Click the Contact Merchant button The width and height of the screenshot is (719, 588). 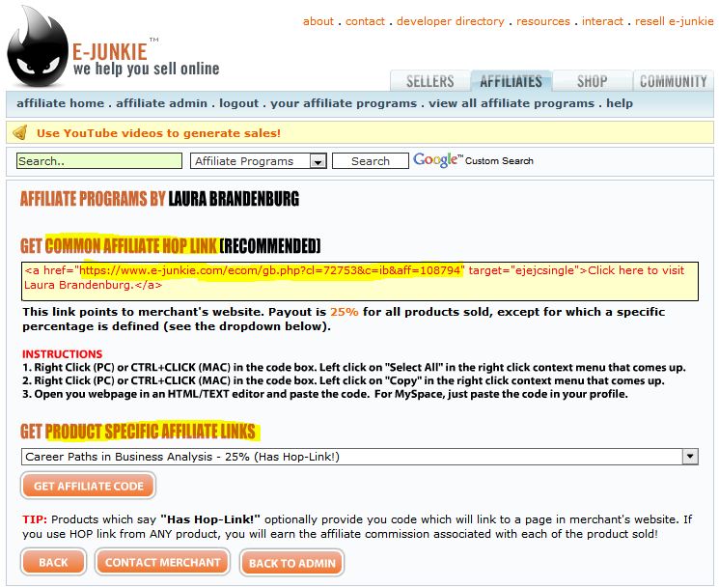[163, 562]
